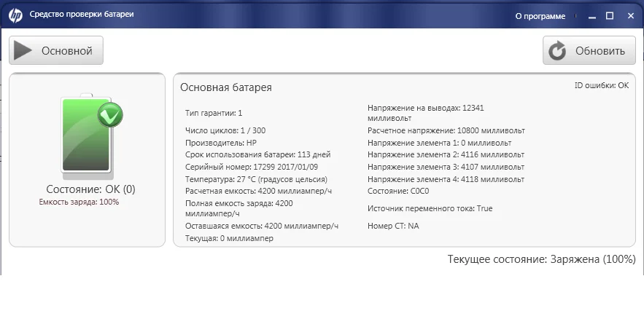644x335 pixels.
Task: Click Напряжение на выводах: 12341 line
Action: (x=425, y=113)
